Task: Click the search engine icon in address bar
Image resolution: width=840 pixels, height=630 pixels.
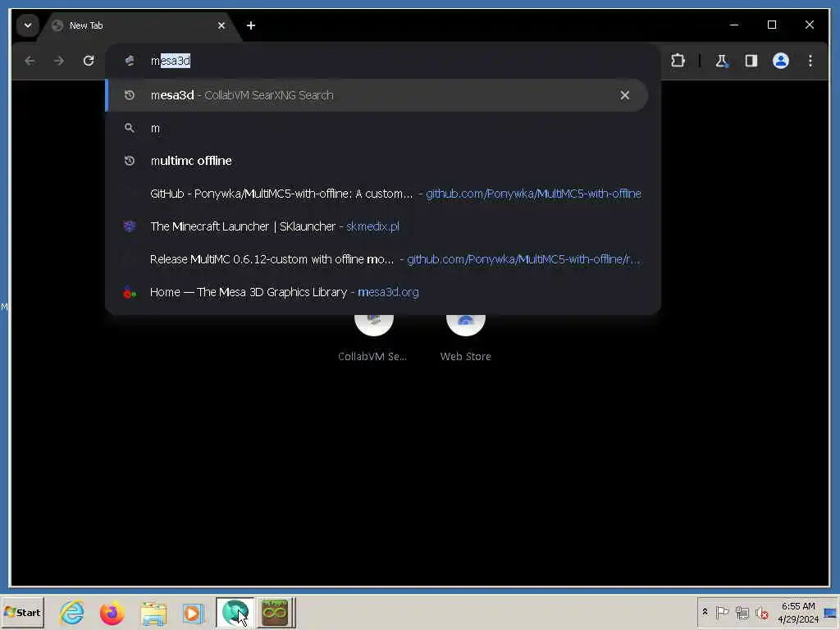Action: pyautogui.click(x=129, y=61)
